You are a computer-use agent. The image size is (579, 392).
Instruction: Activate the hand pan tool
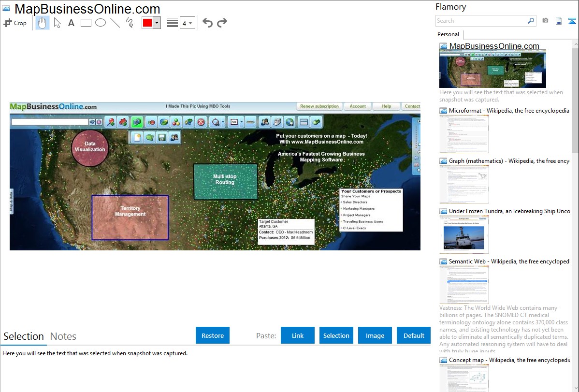tap(42, 23)
